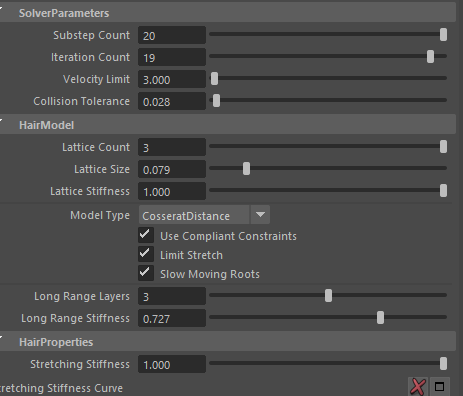Click the Stretching Stiffness slider handle
This screenshot has width=463, height=396.
[443, 364]
